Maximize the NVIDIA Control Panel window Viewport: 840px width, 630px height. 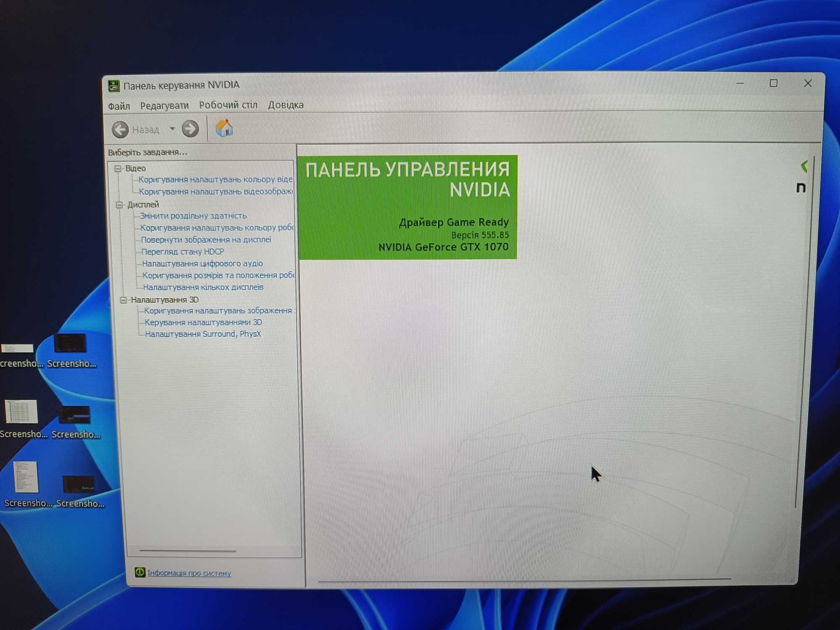point(774,83)
